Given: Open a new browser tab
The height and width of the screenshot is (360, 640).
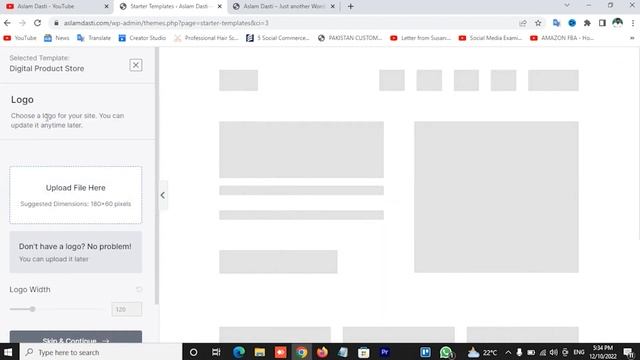Looking at the screenshot, I should coord(350,7).
